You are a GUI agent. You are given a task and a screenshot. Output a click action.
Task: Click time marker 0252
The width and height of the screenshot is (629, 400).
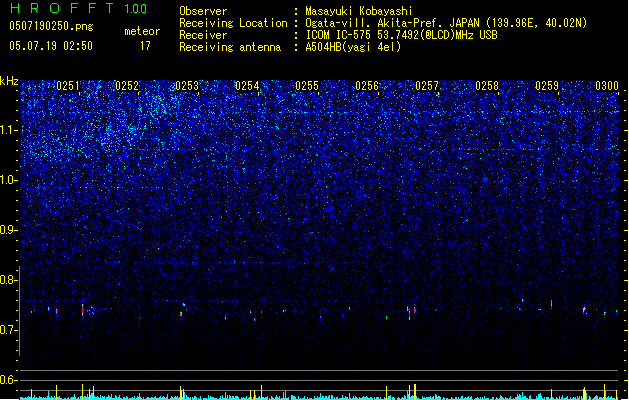(127, 86)
